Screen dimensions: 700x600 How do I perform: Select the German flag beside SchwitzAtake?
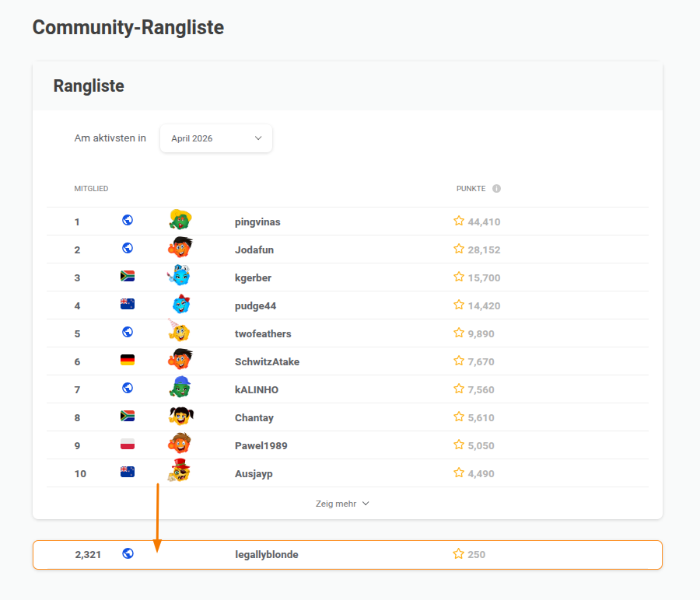128,360
